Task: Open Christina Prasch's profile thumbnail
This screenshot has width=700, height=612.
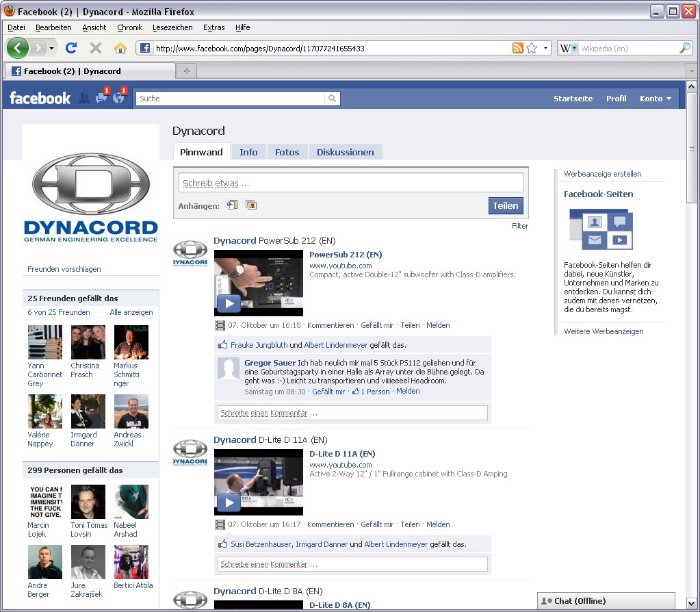Action: (x=88, y=342)
